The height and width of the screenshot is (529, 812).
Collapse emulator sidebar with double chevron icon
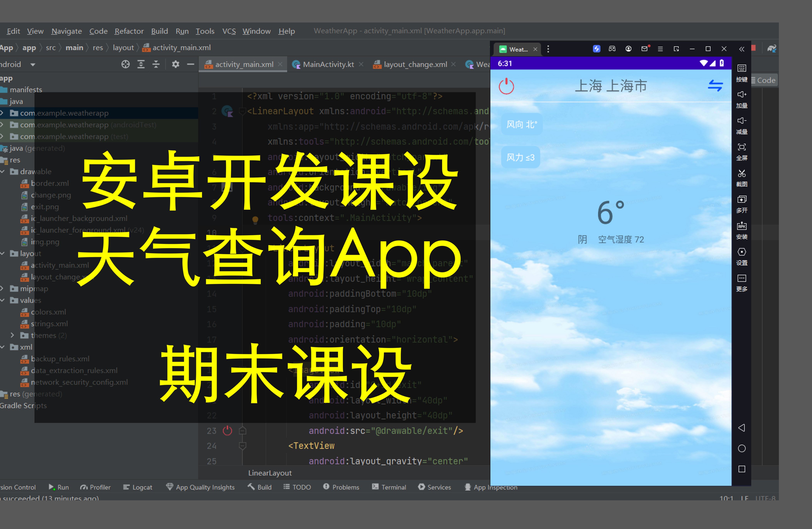pyautogui.click(x=741, y=49)
